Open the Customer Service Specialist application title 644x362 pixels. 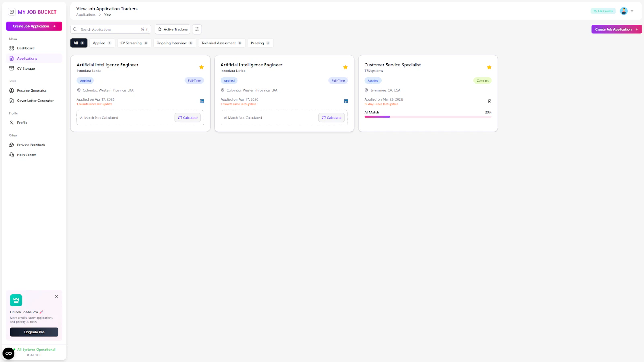pyautogui.click(x=392, y=65)
